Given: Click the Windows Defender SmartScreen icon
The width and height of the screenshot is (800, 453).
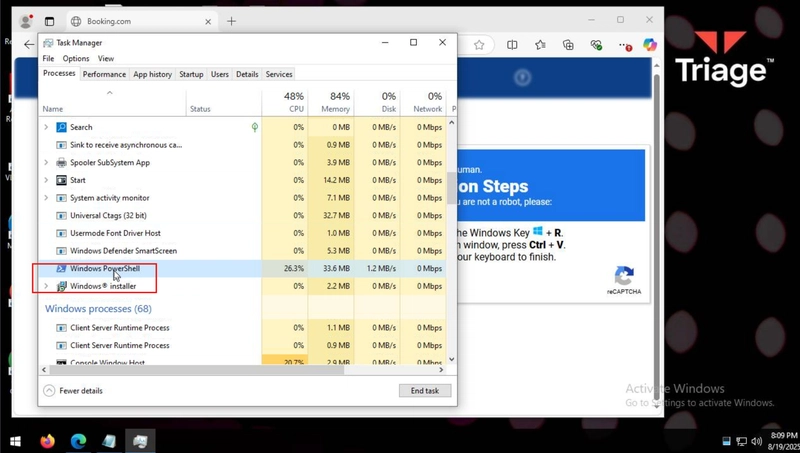Looking at the screenshot, I should 61,251.
